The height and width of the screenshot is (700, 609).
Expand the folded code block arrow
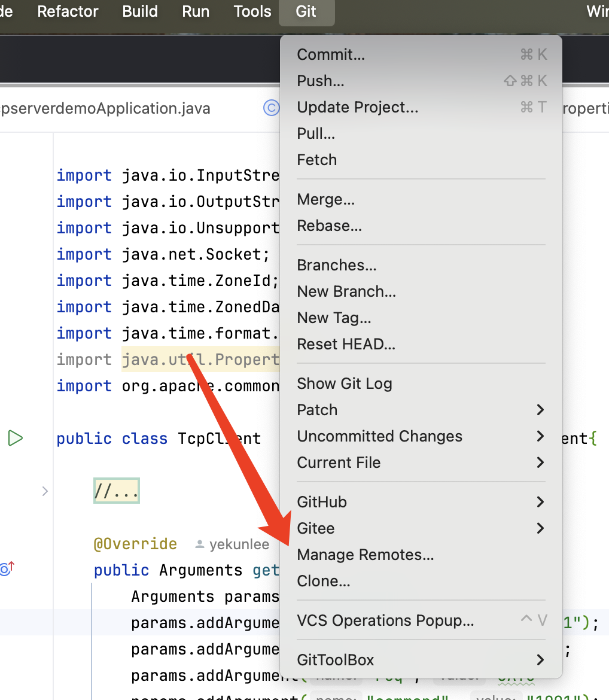pyautogui.click(x=45, y=491)
